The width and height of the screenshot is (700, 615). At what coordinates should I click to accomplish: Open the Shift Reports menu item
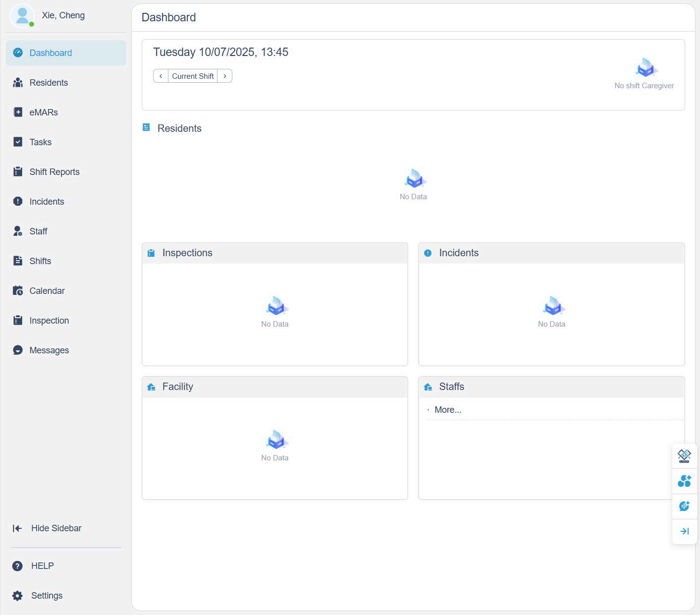(x=54, y=172)
